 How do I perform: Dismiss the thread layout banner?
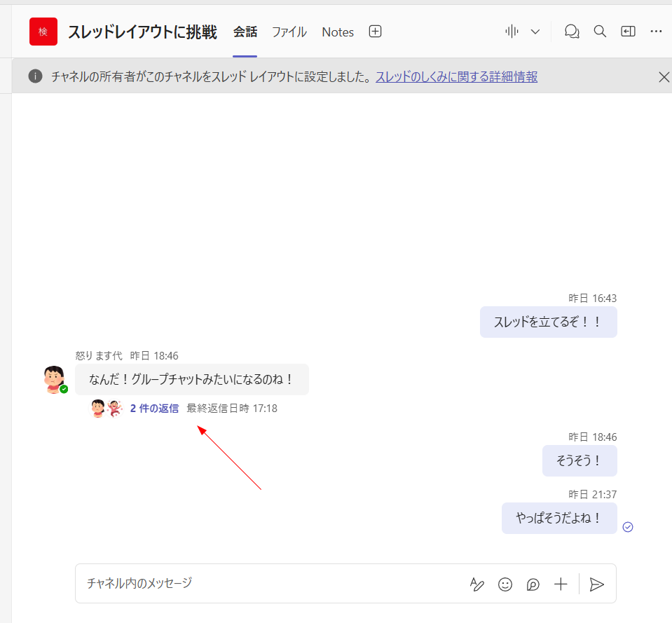[664, 77]
